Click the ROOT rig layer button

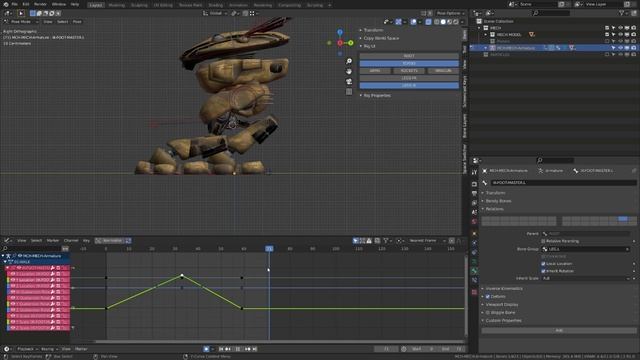tap(409, 56)
